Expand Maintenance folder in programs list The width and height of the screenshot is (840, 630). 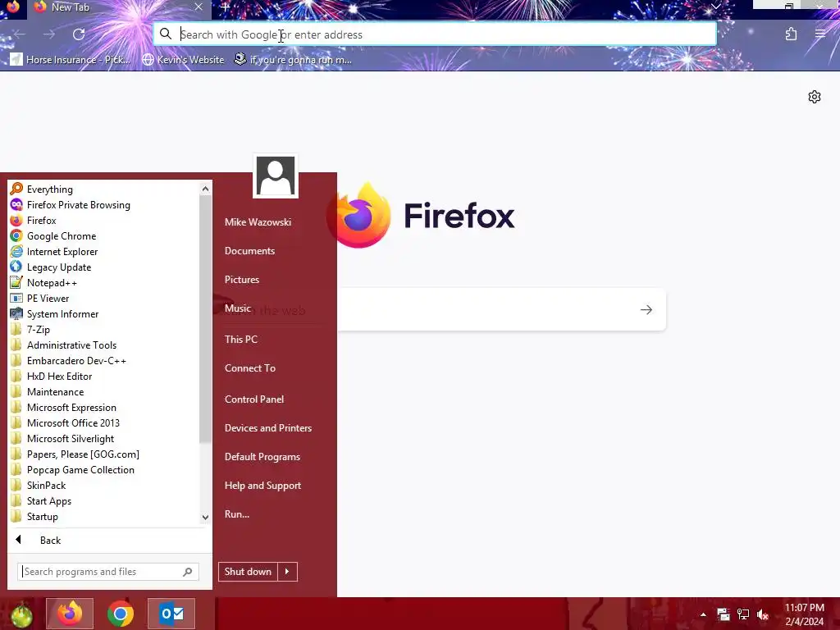[x=55, y=391]
